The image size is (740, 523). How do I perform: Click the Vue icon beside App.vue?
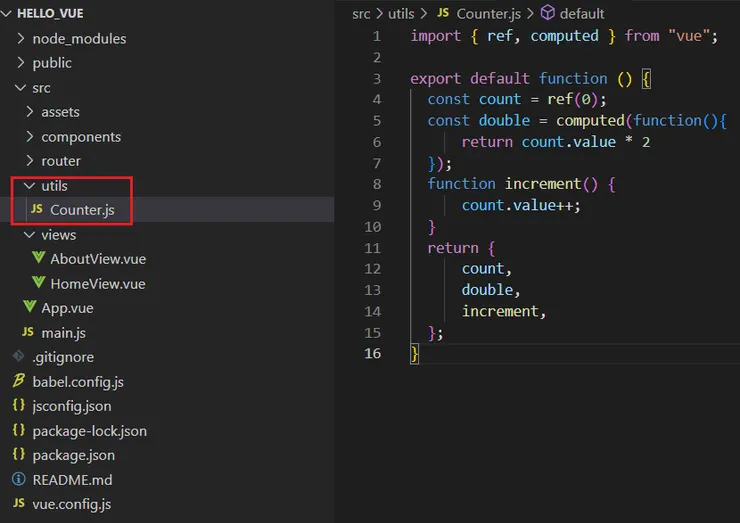click(x=29, y=307)
